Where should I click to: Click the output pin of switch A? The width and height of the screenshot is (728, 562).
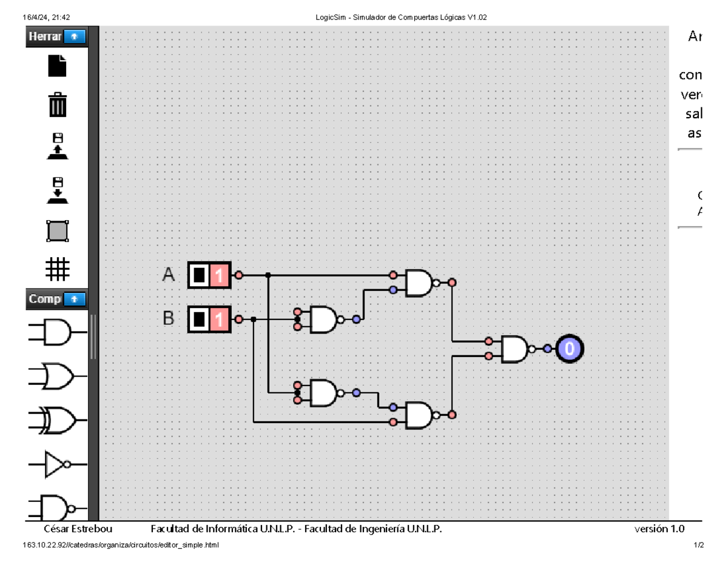point(239,275)
